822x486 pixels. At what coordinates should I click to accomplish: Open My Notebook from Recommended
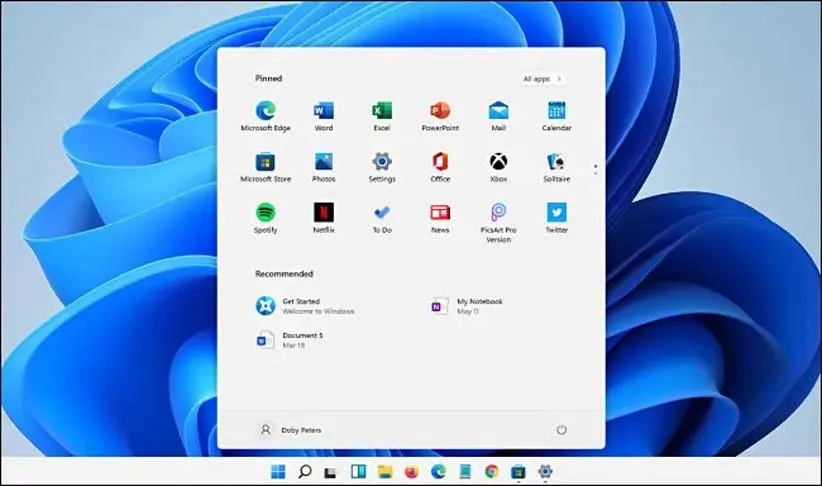[x=470, y=306]
